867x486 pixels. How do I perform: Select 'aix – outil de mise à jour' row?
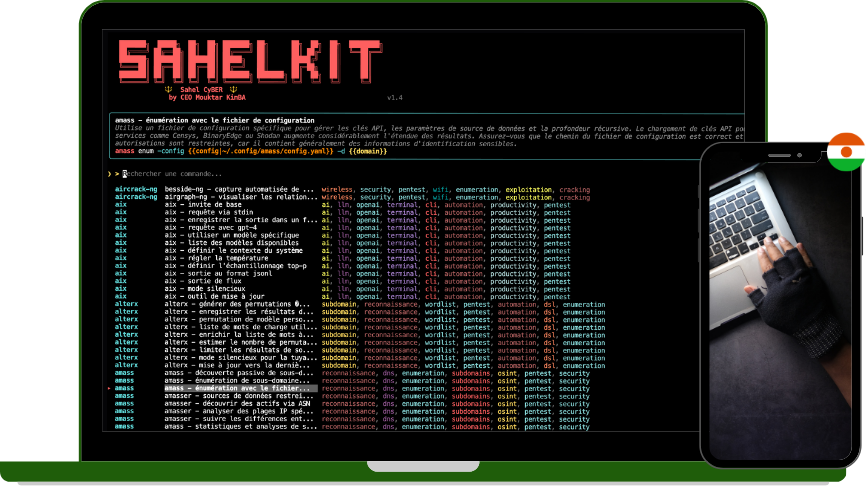342,296
